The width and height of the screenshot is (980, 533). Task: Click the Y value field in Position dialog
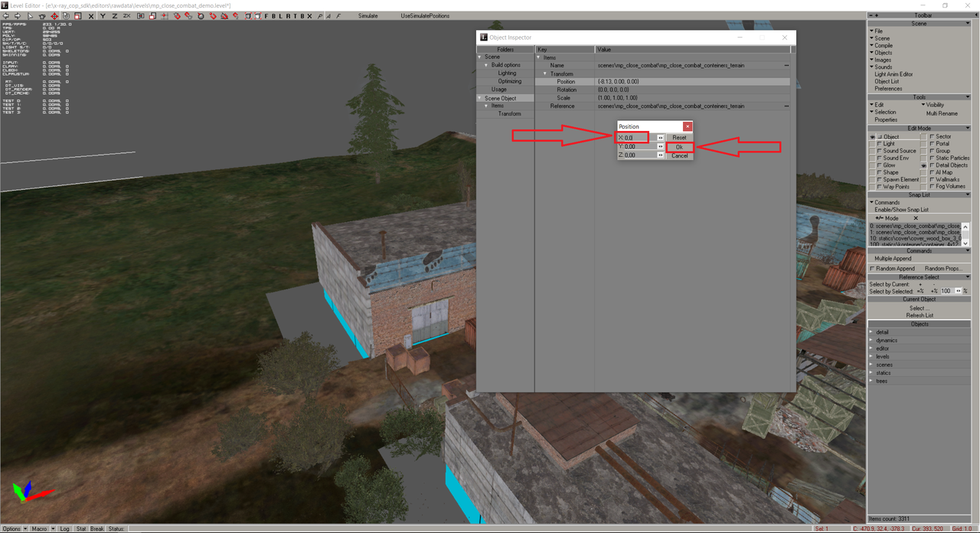(x=640, y=146)
